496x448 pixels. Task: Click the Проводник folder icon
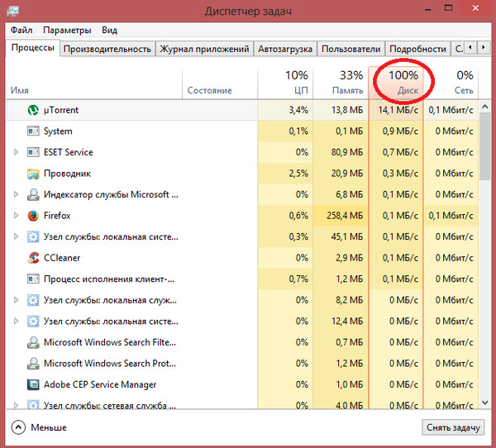[x=33, y=174]
